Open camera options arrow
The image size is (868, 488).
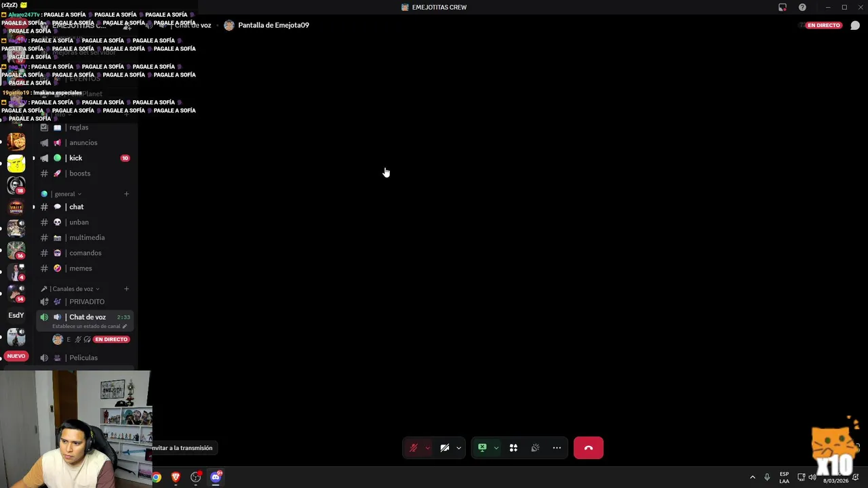(458, 448)
